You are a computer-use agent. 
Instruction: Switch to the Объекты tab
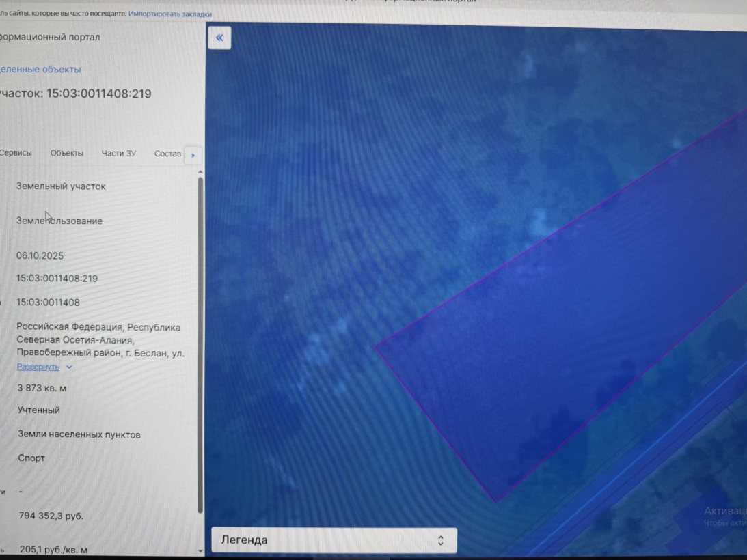67,153
